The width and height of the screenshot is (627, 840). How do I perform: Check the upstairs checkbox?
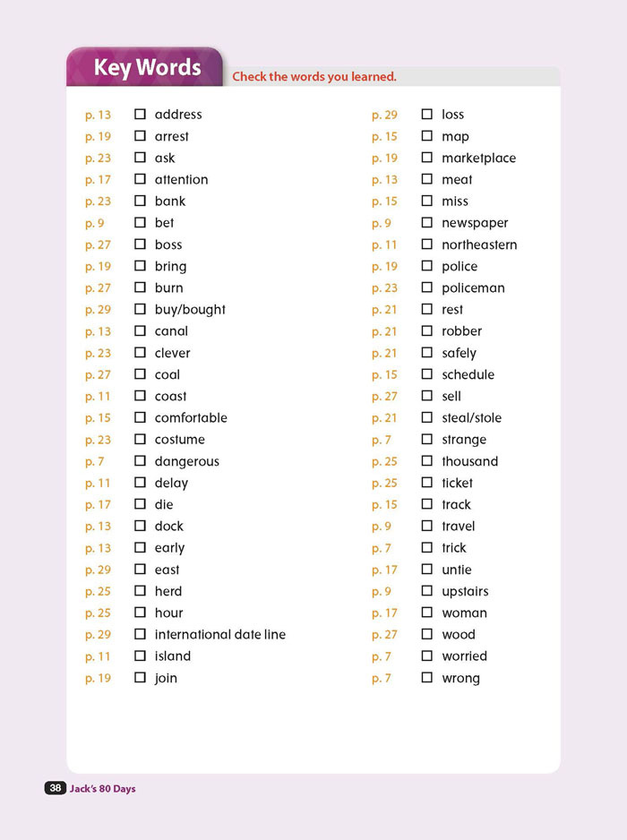(426, 590)
